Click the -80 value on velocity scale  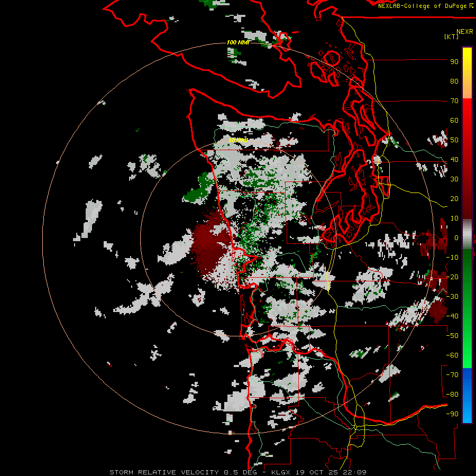point(452,395)
